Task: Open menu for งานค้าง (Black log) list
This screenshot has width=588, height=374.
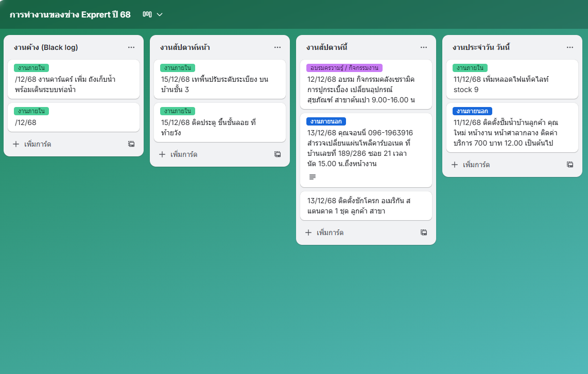Action: 131,47
